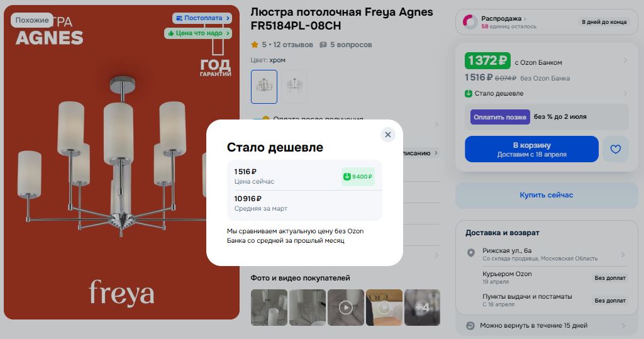Click the 'Оплатить позже' button

point(500,117)
